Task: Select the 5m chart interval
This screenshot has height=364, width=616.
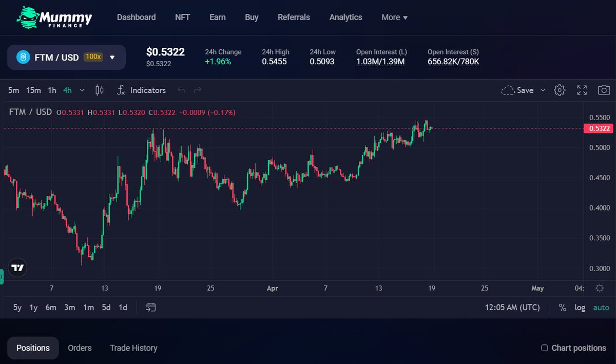Action: (x=14, y=90)
